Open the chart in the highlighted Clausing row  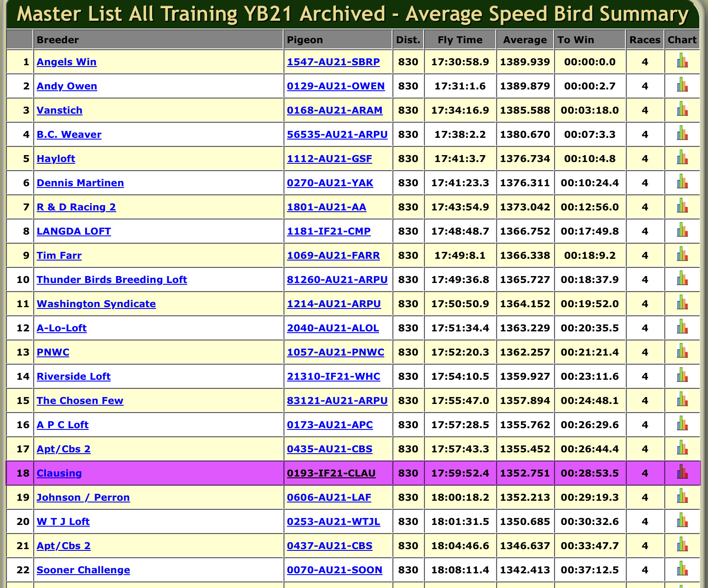682,473
